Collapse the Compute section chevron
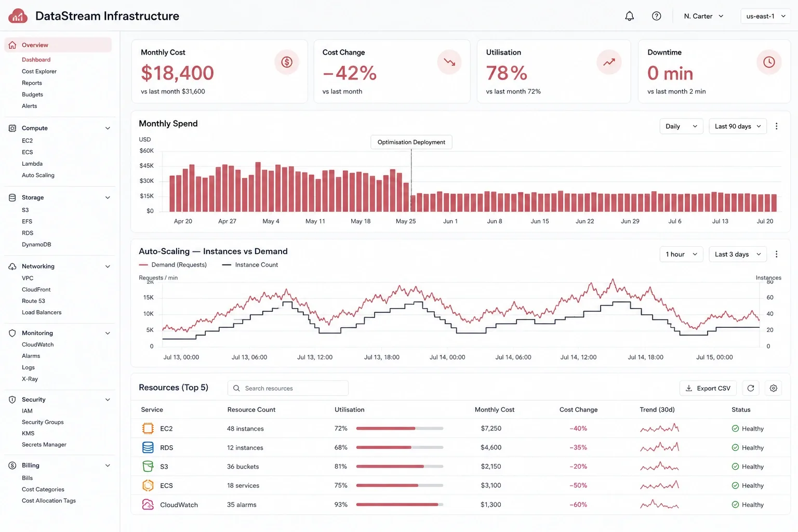The width and height of the screenshot is (798, 532). 108,128
